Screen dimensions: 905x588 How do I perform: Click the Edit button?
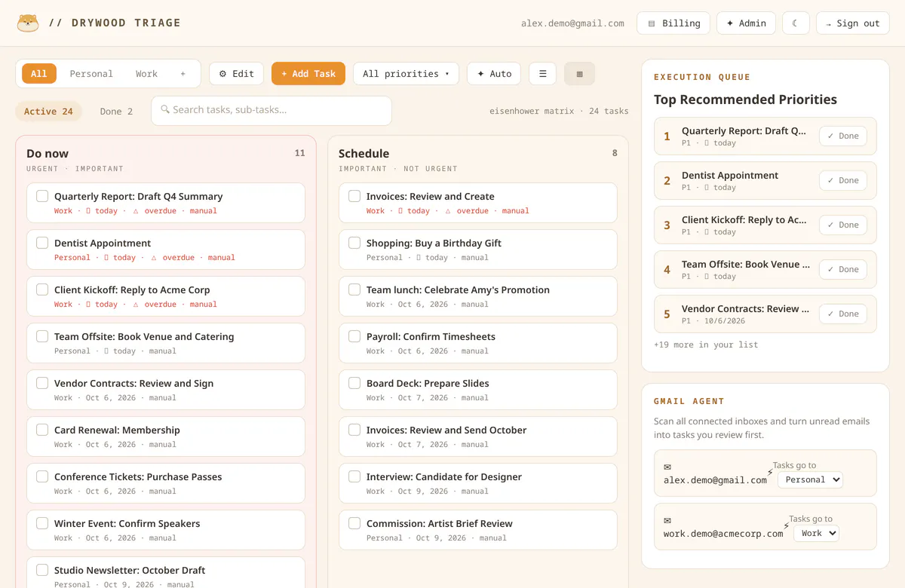(237, 74)
